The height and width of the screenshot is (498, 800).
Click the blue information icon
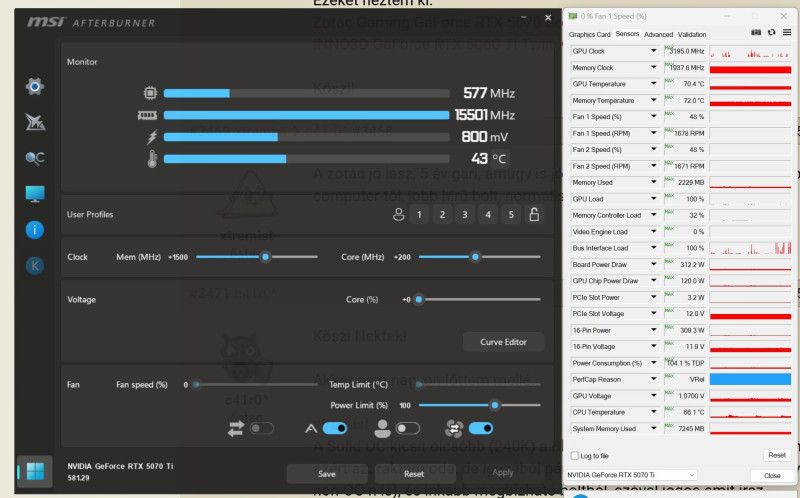click(35, 230)
